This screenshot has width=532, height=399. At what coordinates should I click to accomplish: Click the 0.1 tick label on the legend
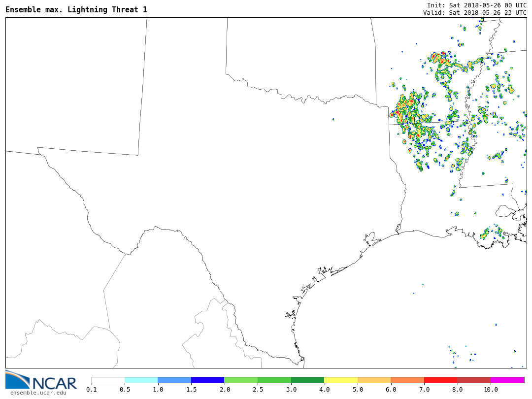click(92, 390)
